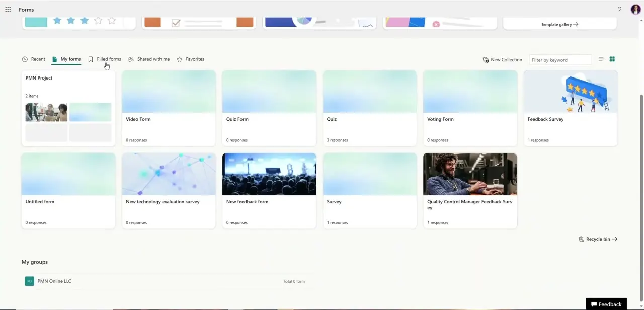The width and height of the screenshot is (644, 310).
Task: Click the New Collection button
Action: (503, 60)
